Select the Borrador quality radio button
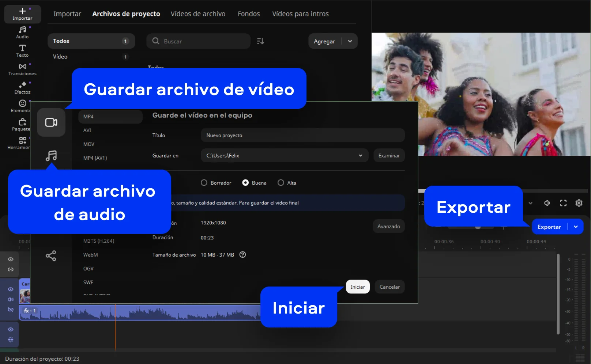This screenshot has height=364, width=591. click(204, 183)
